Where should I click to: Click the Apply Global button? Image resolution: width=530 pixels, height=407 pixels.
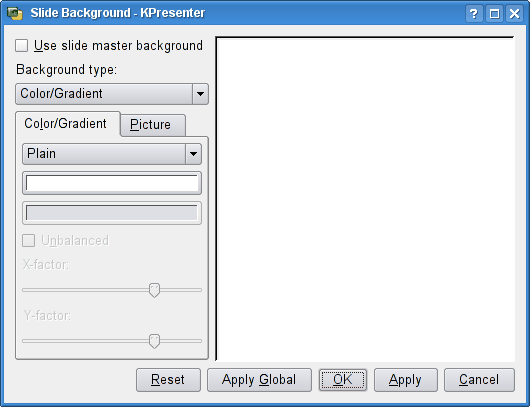[x=259, y=380]
